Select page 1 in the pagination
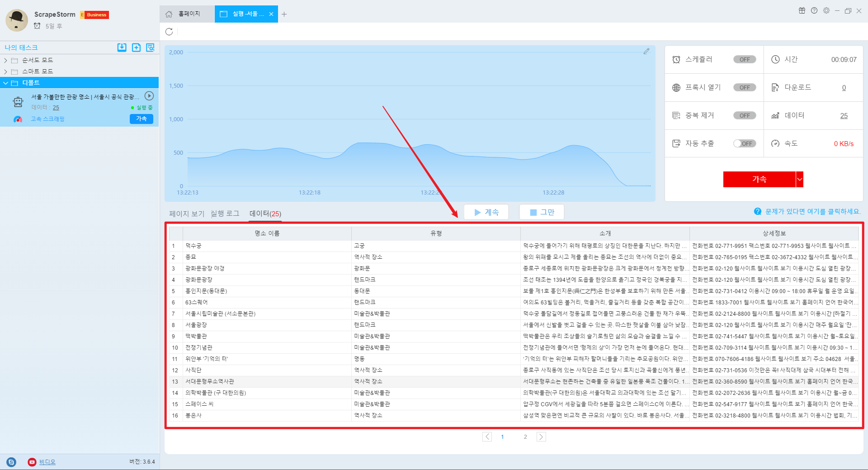The width and height of the screenshot is (868, 470). point(502,437)
